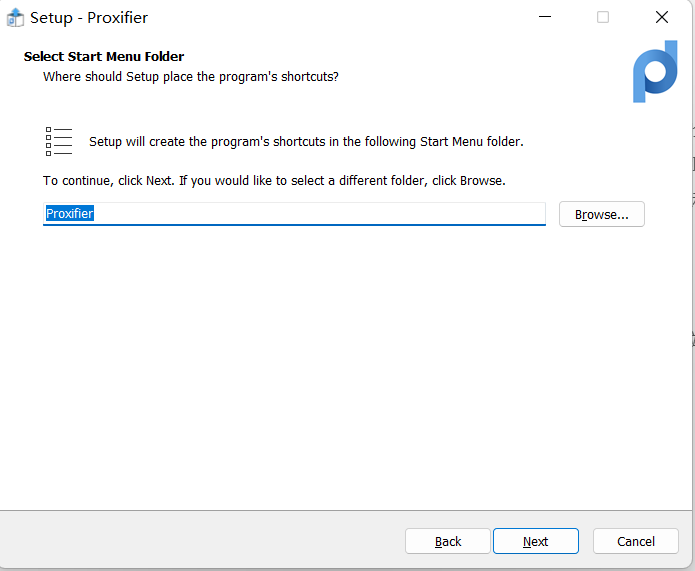Click the "Setup will create the program's shortcuts" message
The image size is (695, 571).
click(x=306, y=142)
